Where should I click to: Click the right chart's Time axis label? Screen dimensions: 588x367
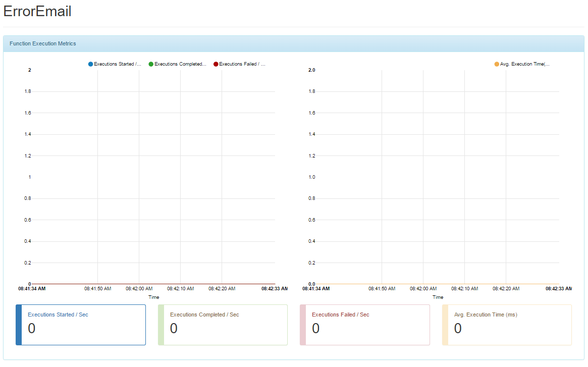[438, 297]
